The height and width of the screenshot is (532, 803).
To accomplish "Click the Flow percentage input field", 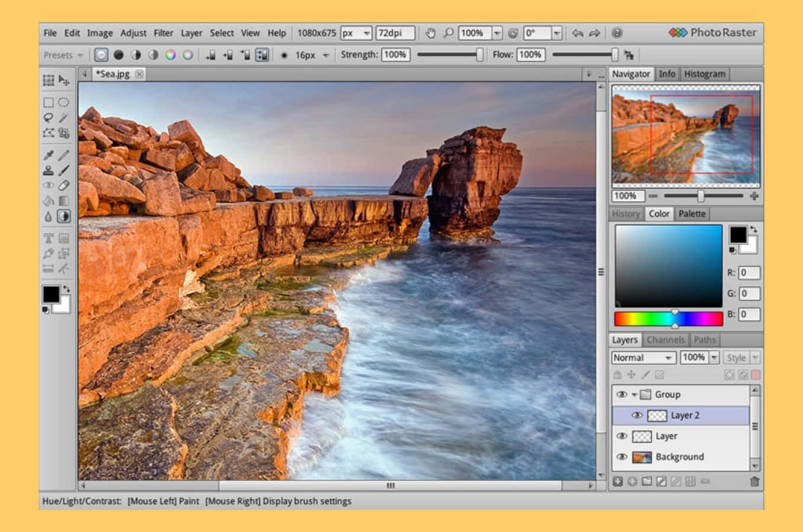I will (530, 55).
